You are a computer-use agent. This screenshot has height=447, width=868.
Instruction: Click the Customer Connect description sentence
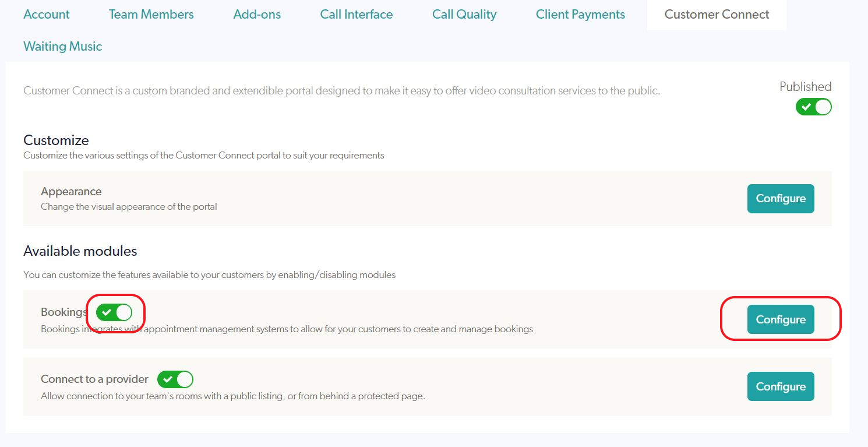click(342, 91)
